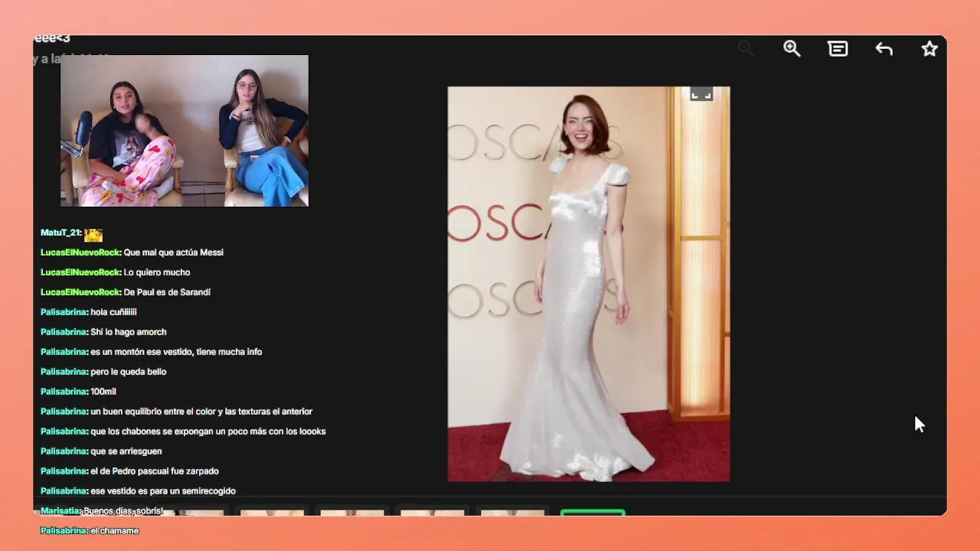The width and height of the screenshot is (980, 551).
Task: Select message "ese vestido es para un semirecogido"
Action: [163, 491]
